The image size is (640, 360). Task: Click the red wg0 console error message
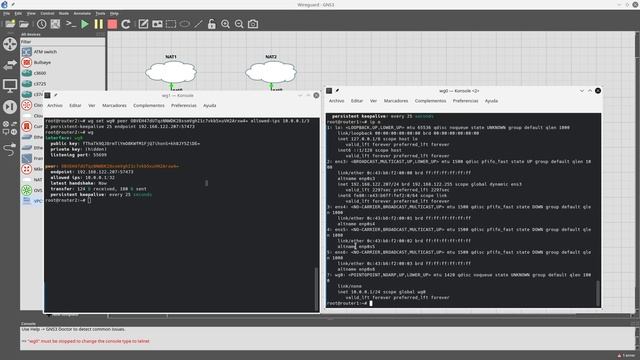click(x=86, y=341)
